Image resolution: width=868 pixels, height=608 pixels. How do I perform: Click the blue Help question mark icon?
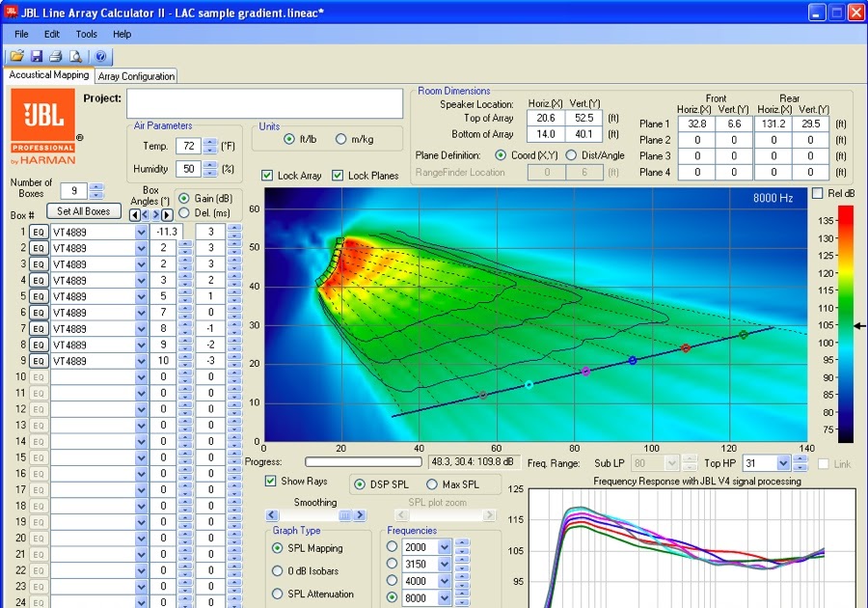(100, 56)
